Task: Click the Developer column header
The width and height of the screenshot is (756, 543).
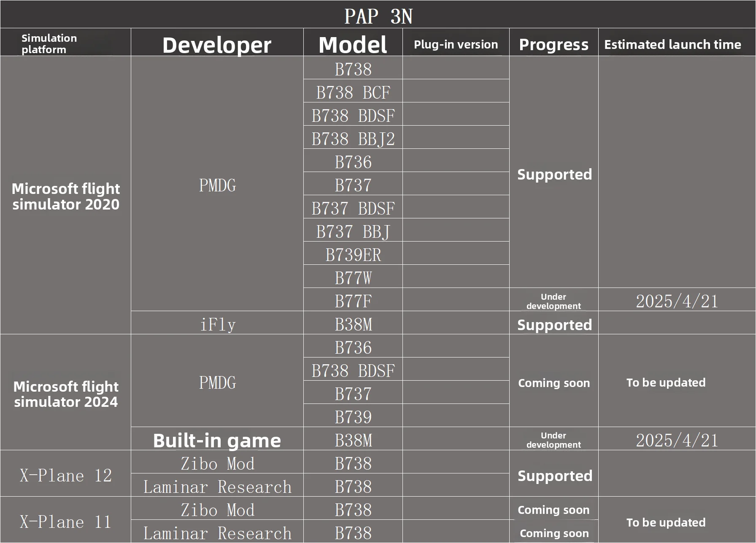Action: click(217, 45)
